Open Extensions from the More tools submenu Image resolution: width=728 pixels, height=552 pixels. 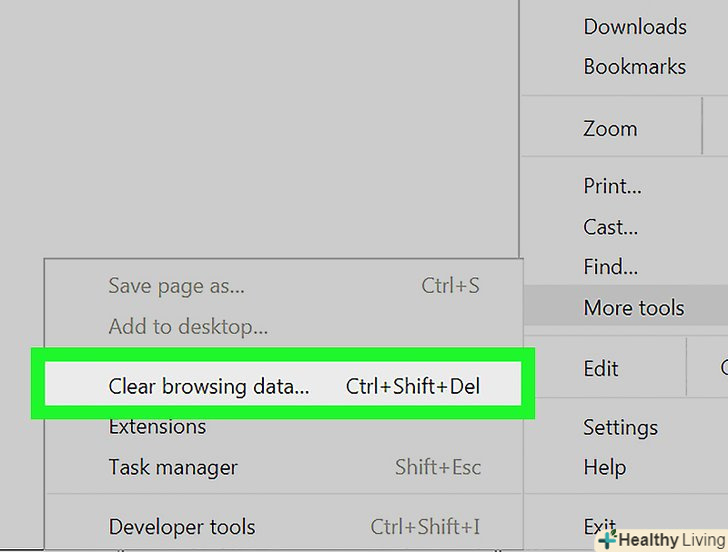(x=157, y=426)
